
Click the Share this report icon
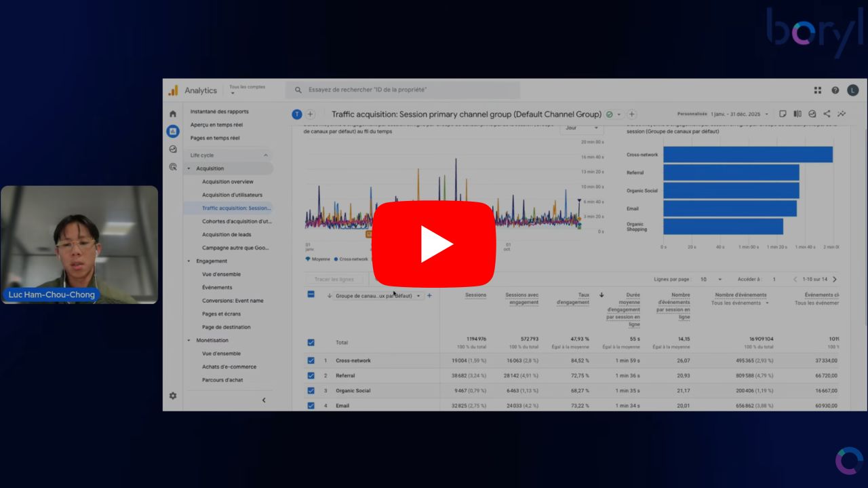[827, 114]
